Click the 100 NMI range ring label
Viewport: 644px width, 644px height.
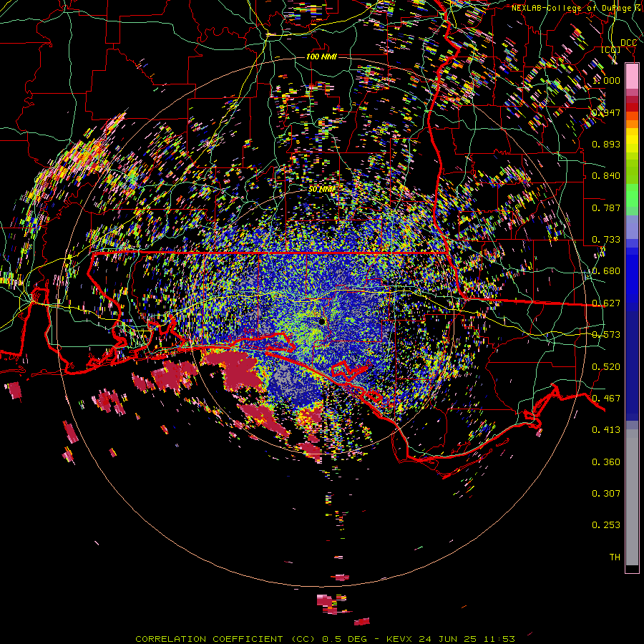(321, 57)
